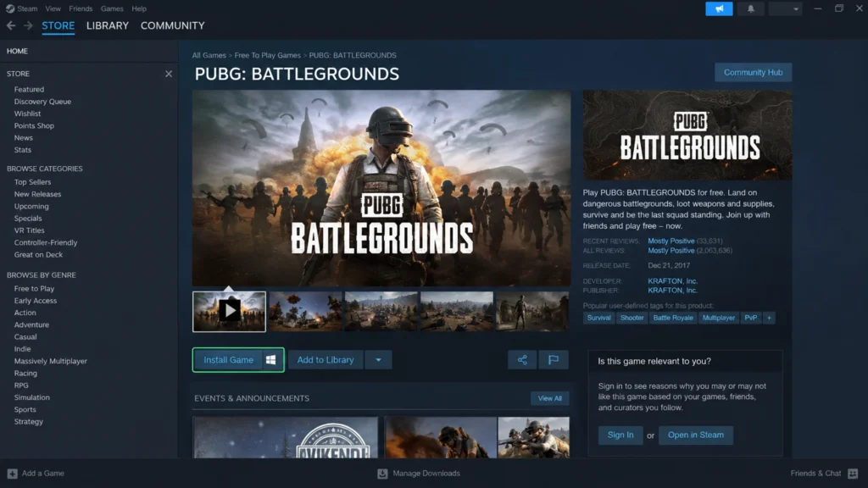This screenshot has width=868, height=488.
Task: Open Top Sellers category
Action: point(33,182)
